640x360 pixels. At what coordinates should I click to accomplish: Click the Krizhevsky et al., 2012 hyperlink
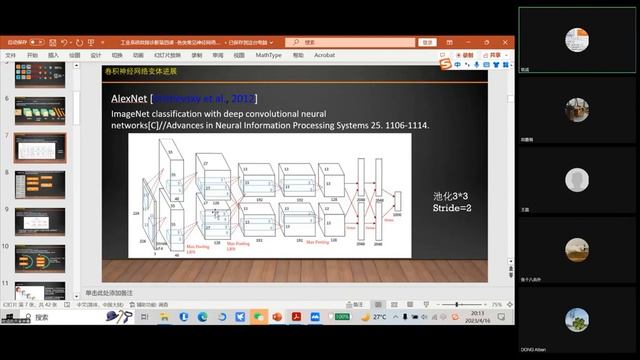pos(204,98)
